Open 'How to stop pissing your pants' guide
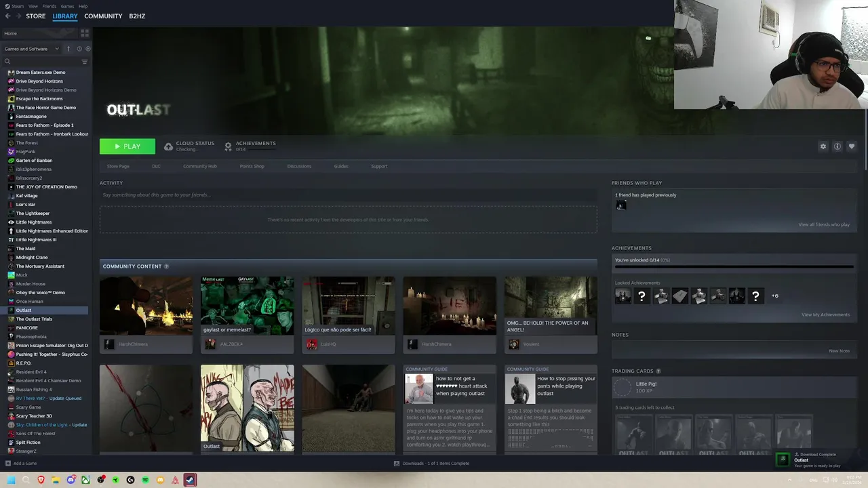Screen dimensions: 868x488 [551, 410]
